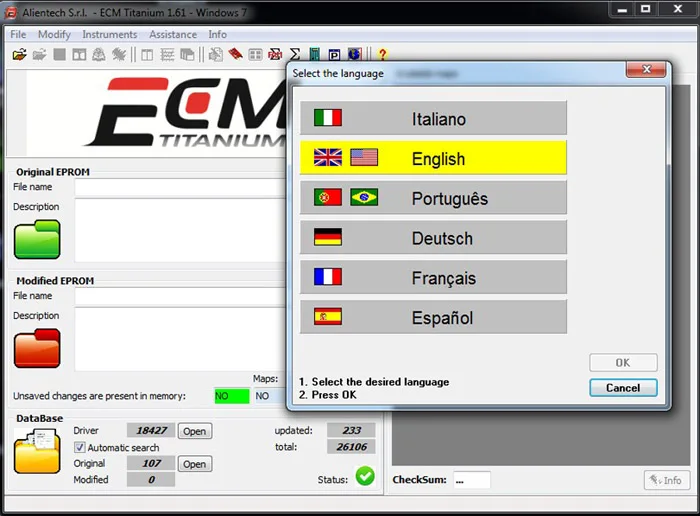Click the total value 26106

(351, 447)
